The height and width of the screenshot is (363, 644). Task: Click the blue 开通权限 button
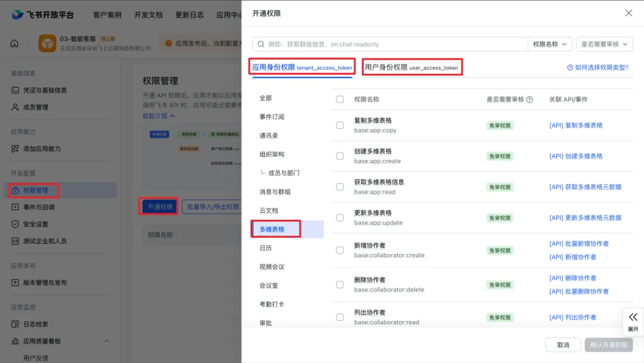pyautogui.click(x=160, y=207)
